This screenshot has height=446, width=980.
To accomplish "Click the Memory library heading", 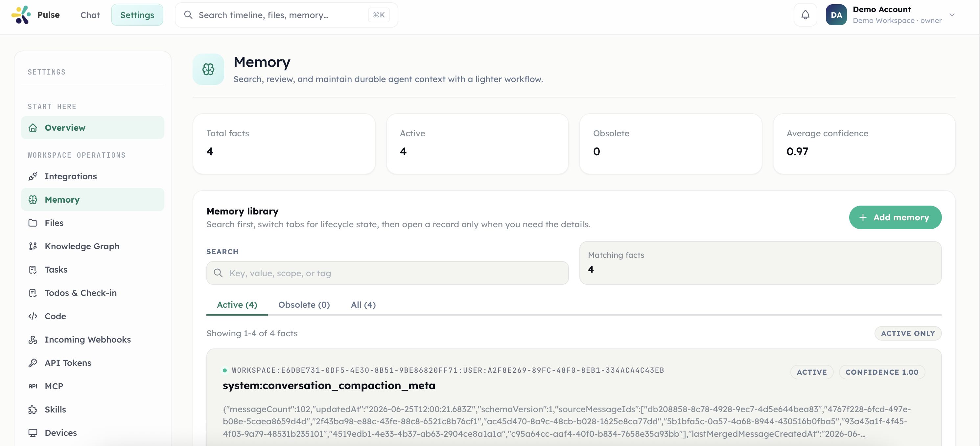I will (x=242, y=211).
